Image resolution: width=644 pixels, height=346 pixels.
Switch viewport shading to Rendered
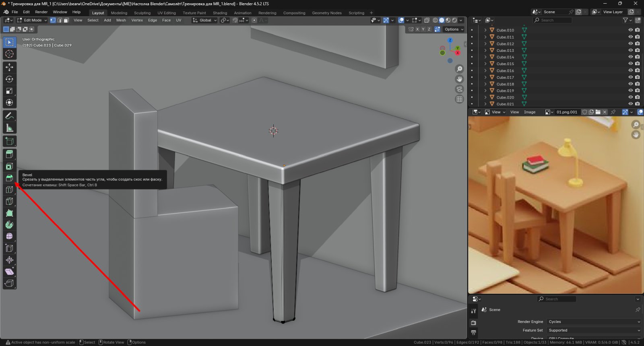click(454, 20)
